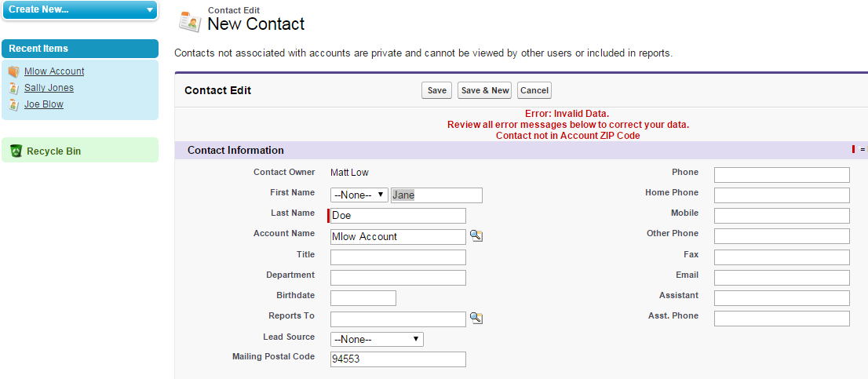Click the Mlow Account folder icon
Viewport: 868px width, 379px height.
coord(13,71)
